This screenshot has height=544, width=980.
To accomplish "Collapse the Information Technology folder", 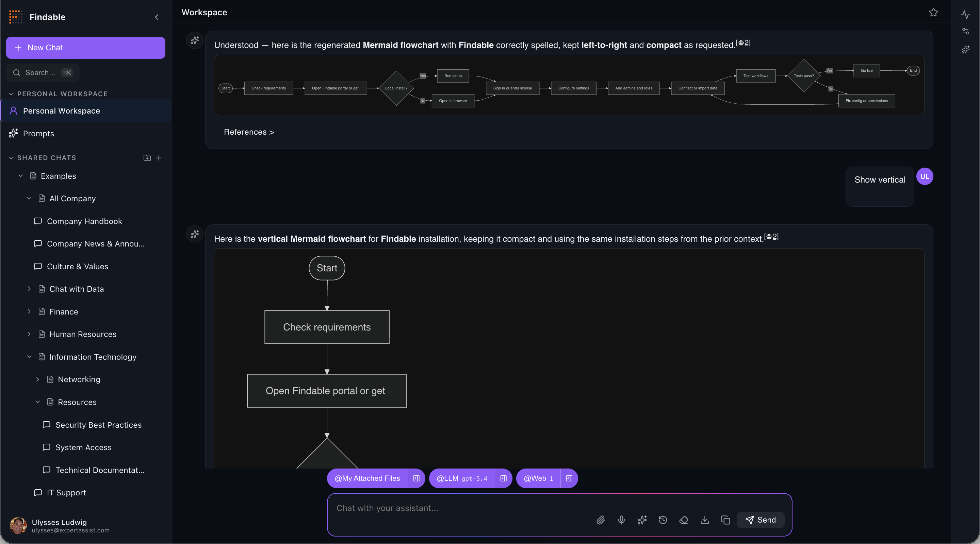I will coord(29,357).
